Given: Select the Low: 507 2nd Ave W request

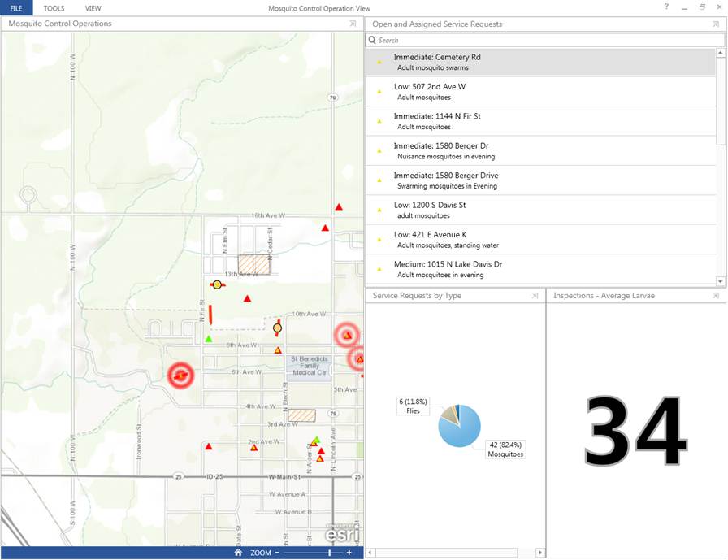Looking at the screenshot, I should (x=541, y=92).
